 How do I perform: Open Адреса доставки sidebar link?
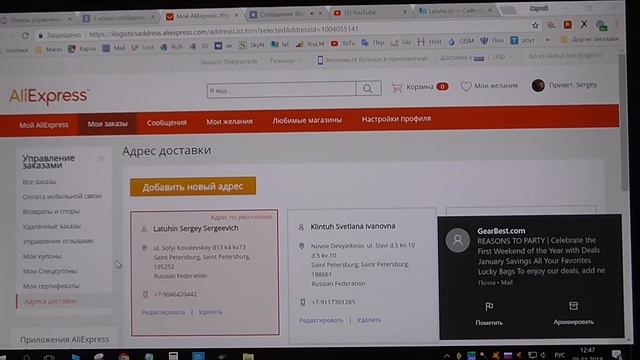[50, 301]
